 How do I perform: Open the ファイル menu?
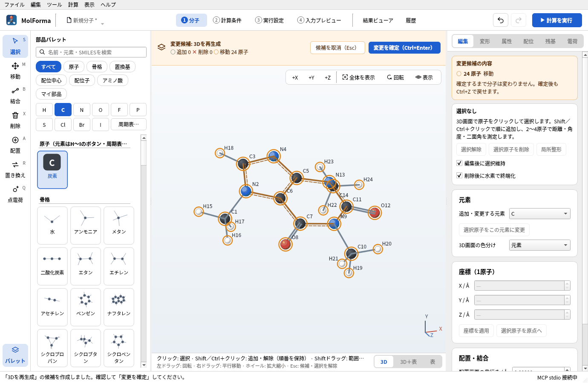(14, 5)
